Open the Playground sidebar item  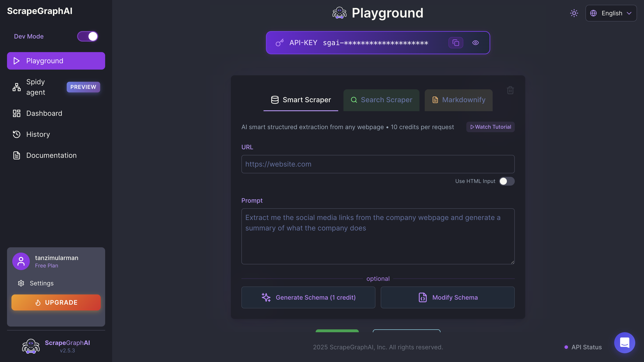(56, 61)
